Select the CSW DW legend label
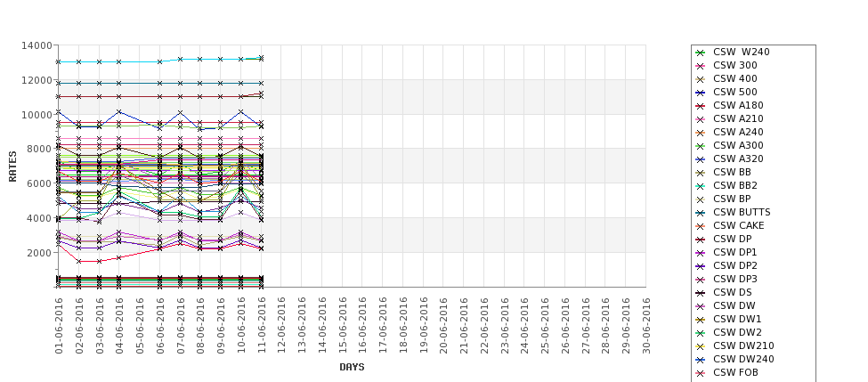 coord(734,305)
